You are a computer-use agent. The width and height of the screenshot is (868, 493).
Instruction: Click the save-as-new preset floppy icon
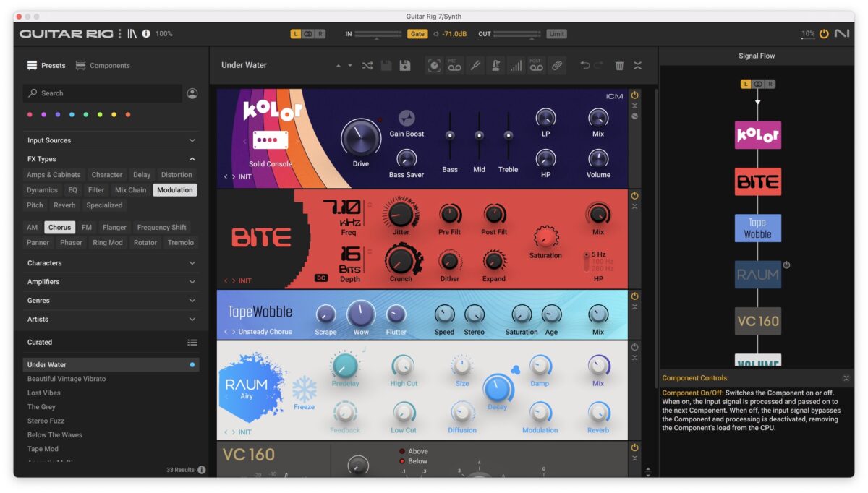405,65
